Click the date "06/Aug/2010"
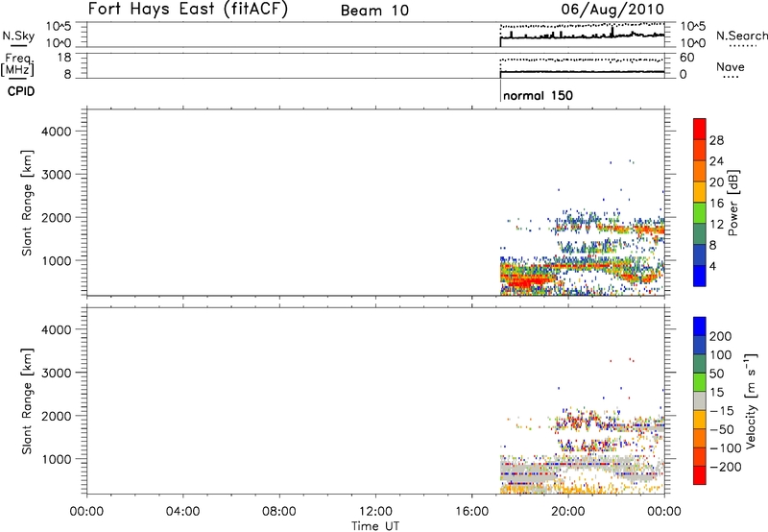The height and width of the screenshot is (532, 768). tap(612, 10)
